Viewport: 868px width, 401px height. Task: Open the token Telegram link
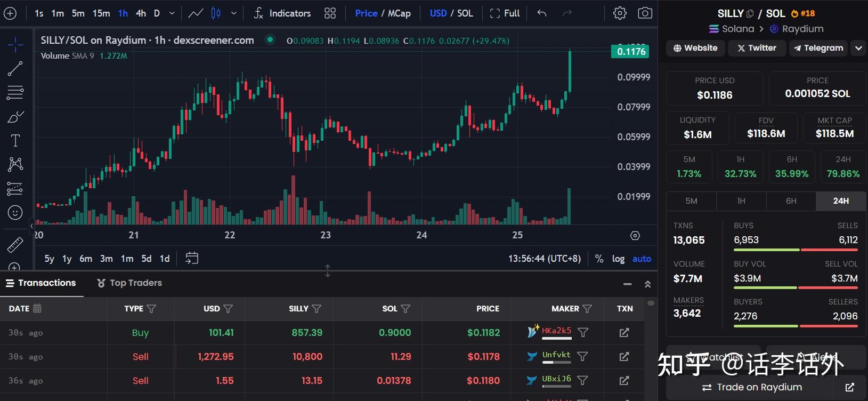818,48
